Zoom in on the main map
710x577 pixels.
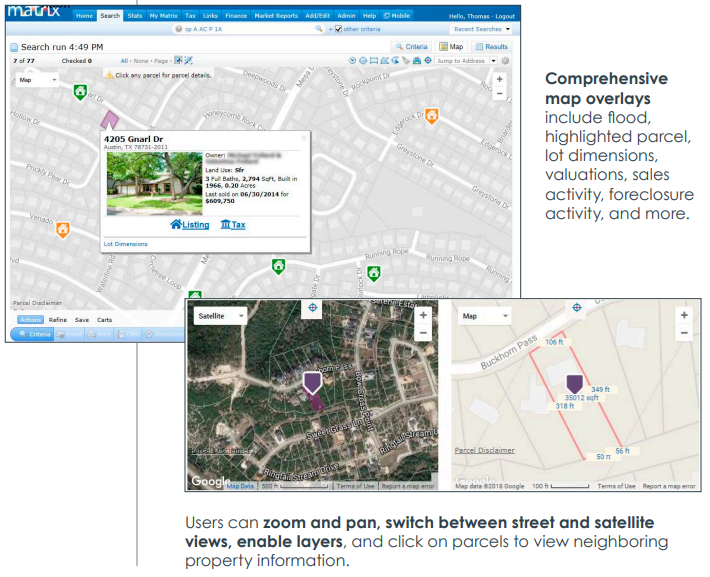pyautogui.click(x=499, y=79)
